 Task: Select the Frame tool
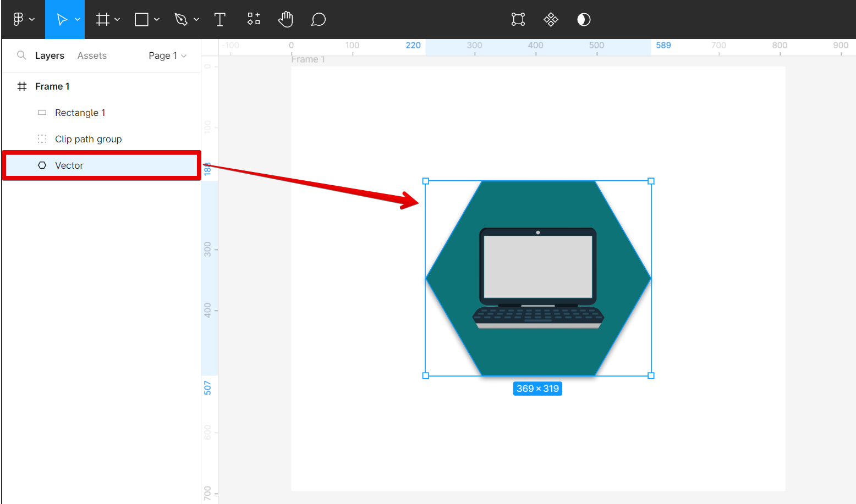click(102, 20)
